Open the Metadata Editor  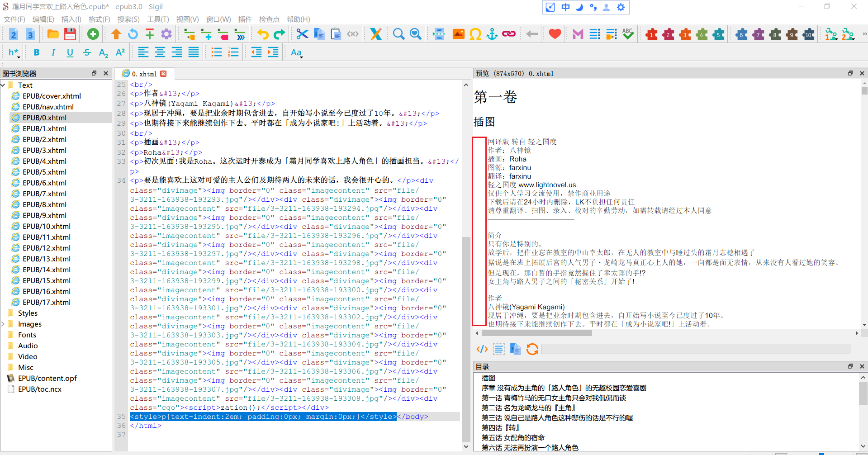click(577, 33)
